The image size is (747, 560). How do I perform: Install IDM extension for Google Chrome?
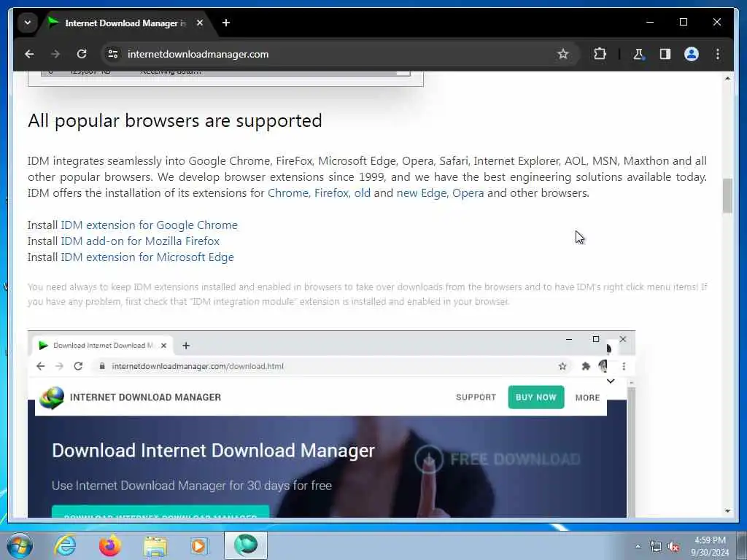[x=149, y=225]
